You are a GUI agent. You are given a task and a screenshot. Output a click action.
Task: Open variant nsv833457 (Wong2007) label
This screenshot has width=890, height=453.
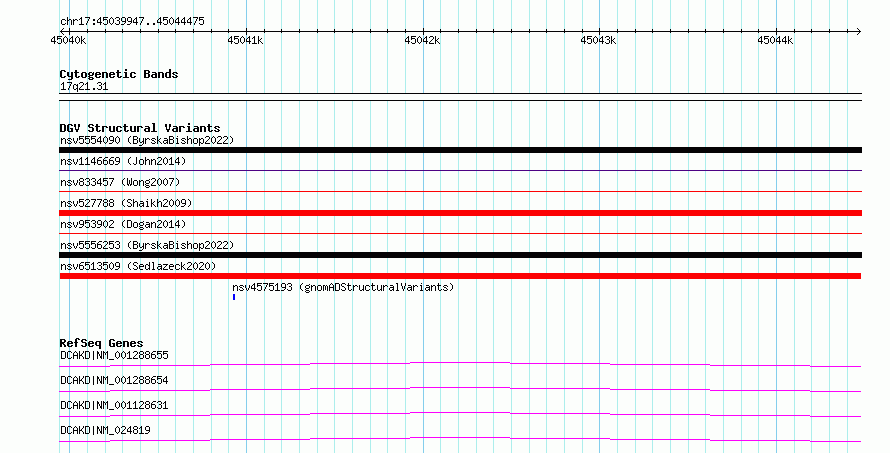(x=120, y=182)
